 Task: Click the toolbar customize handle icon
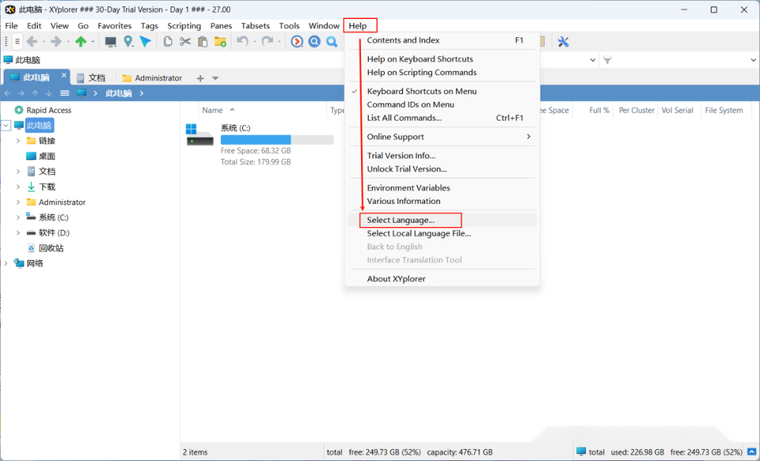coord(17,42)
